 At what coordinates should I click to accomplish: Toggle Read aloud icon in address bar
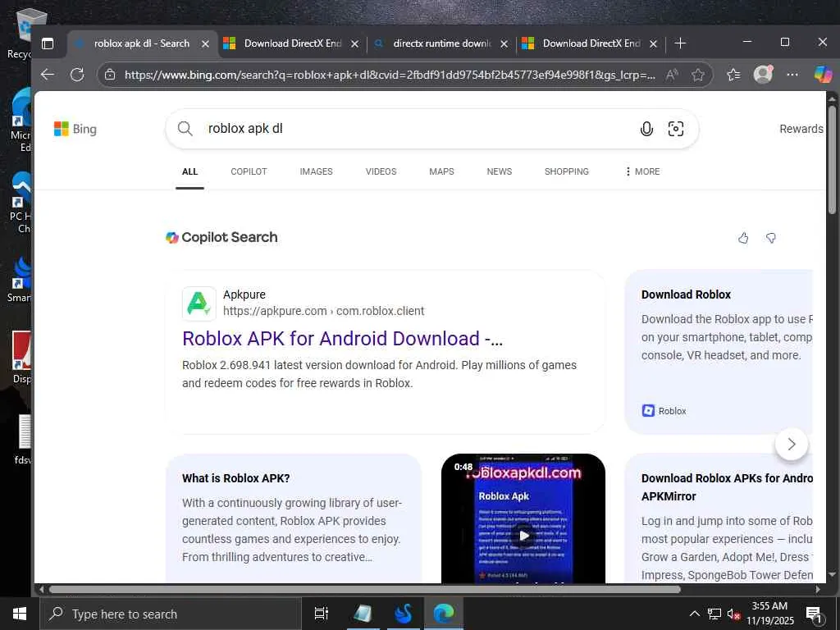pos(672,75)
